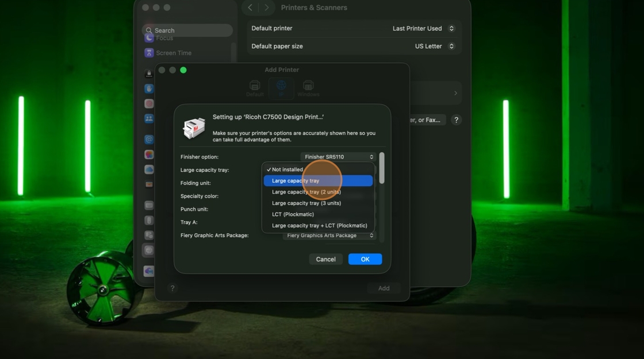Viewport: 644px width, 359px height.
Task: Select highlighted Printers & Scanners sidebar icon
Action: 149,250
